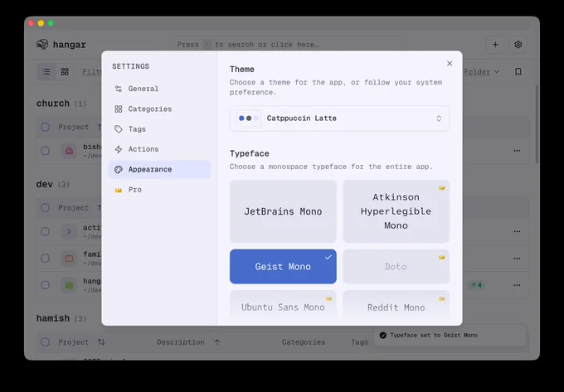Select the bish project checkbox
Screen dimensions: 564x392
point(45,151)
